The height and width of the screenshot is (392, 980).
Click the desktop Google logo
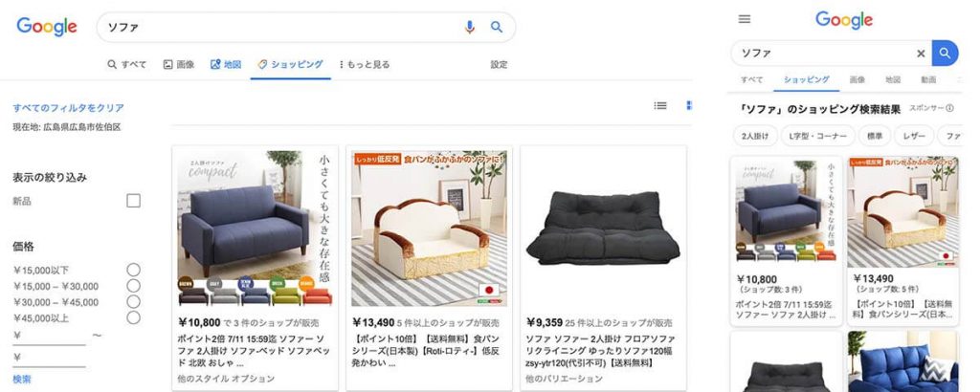47,27
